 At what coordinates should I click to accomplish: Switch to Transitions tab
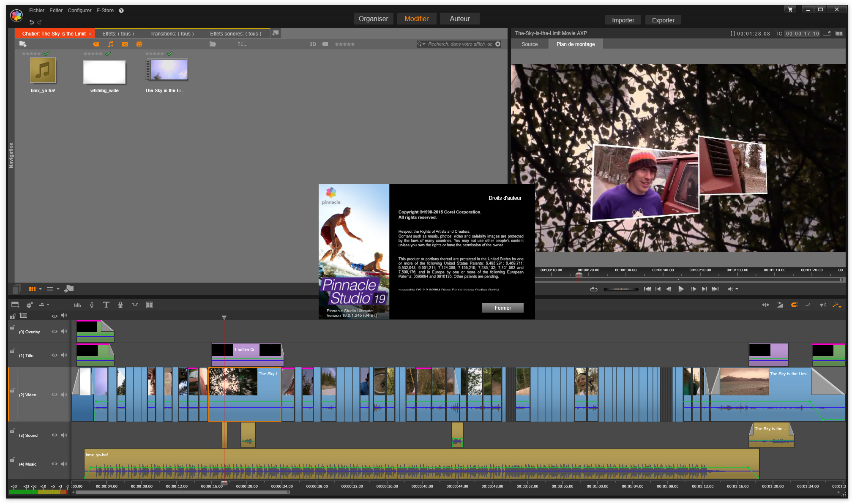click(x=172, y=34)
